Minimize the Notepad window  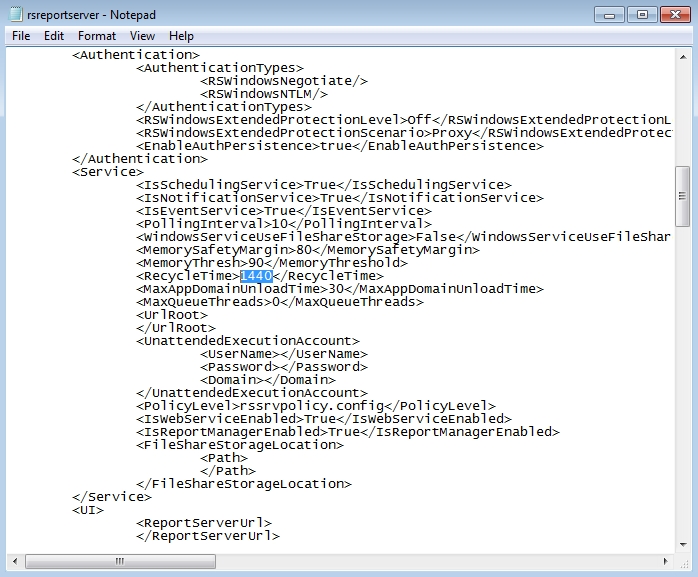click(x=609, y=15)
